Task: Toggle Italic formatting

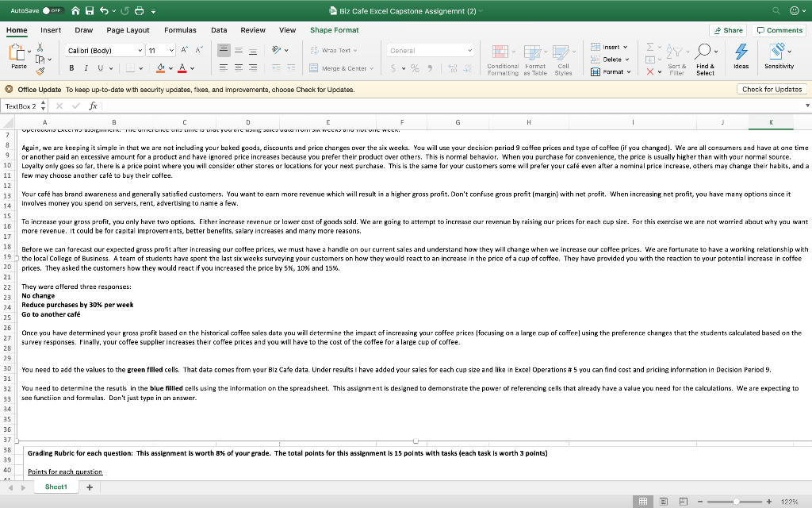Action: [86, 68]
